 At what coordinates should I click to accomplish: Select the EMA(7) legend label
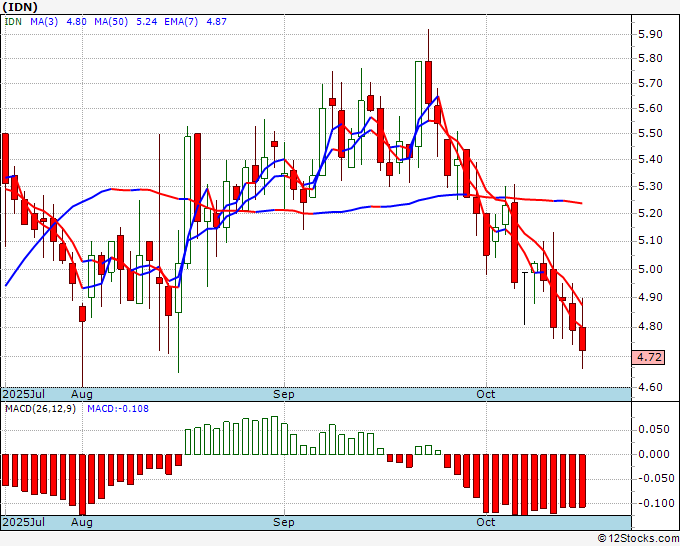click(181, 21)
